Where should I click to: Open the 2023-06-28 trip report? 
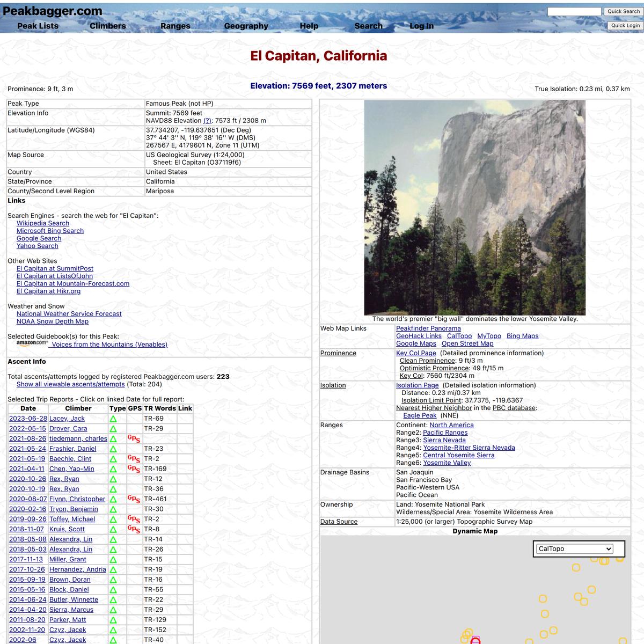(x=28, y=419)
